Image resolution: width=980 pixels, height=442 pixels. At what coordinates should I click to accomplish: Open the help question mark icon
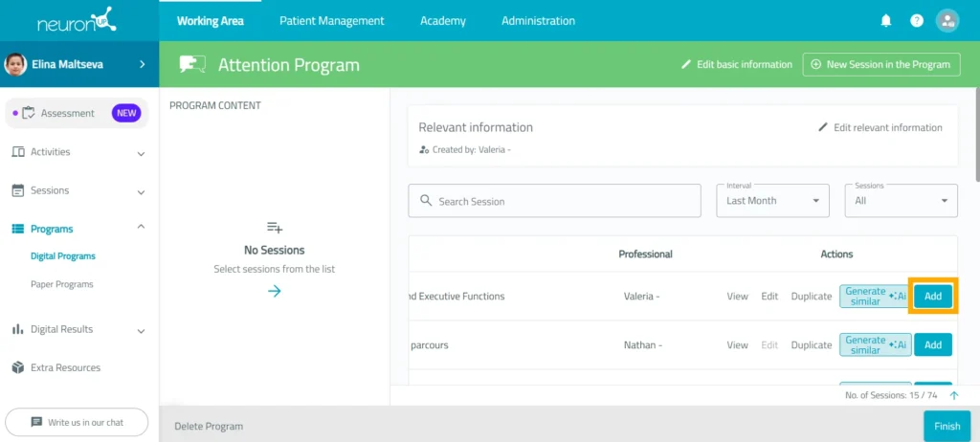point(916,21)
